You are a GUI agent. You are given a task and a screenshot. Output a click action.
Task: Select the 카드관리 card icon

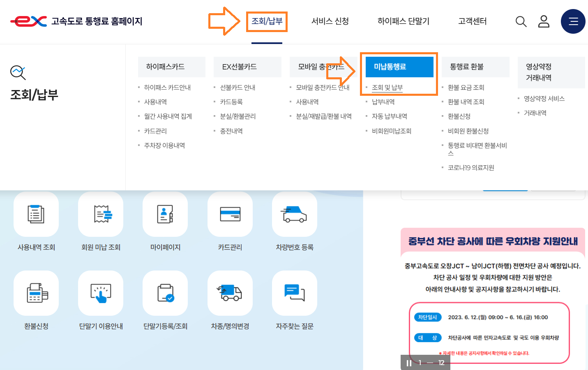[230, 214]
